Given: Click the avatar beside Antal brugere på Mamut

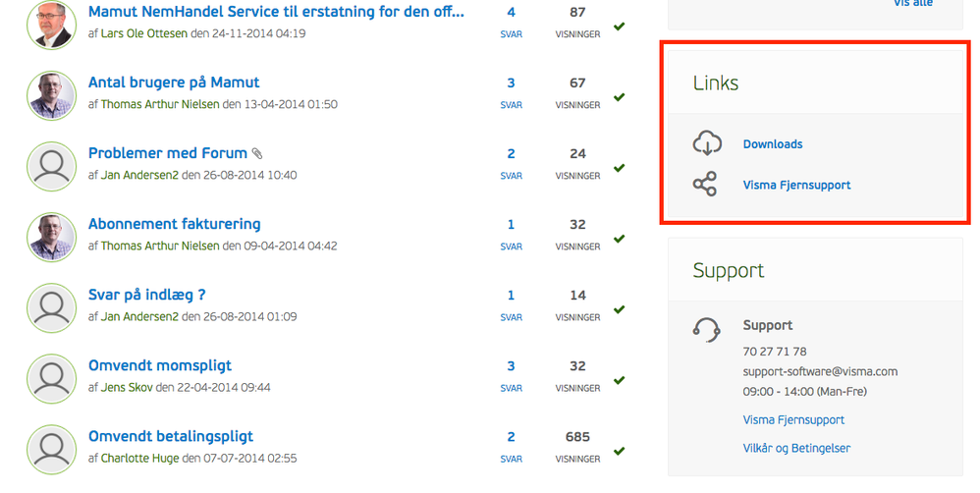Looking at the screenshot, I should tap(51, 95).
